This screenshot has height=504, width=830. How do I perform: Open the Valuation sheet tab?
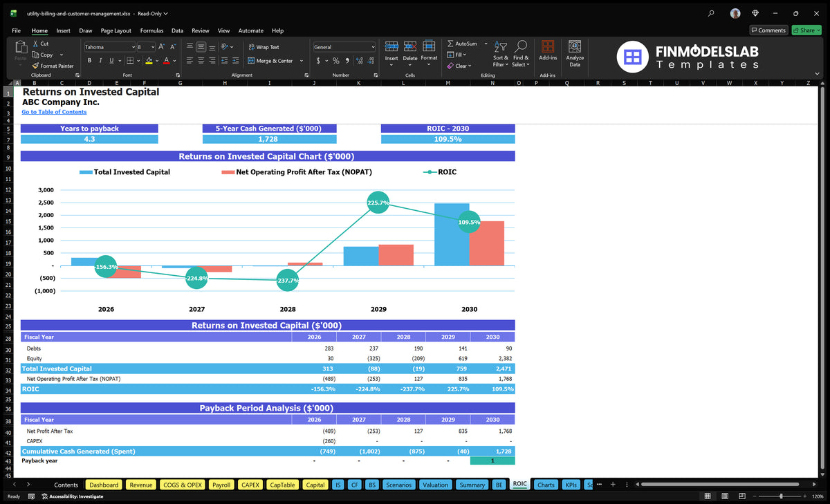point(435,485)
